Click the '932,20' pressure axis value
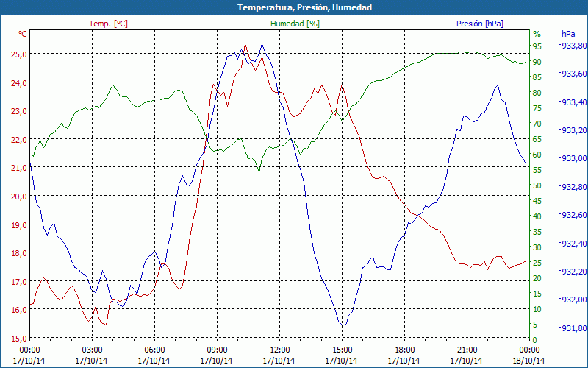 [x=573, y=272]
